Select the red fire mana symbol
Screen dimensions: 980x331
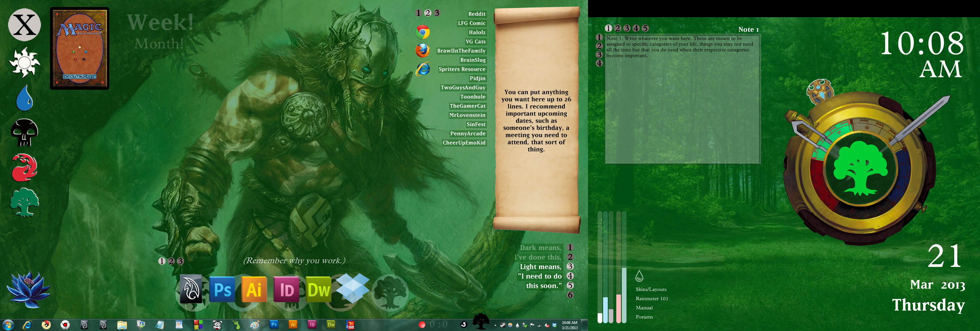[x=24, y=168]
